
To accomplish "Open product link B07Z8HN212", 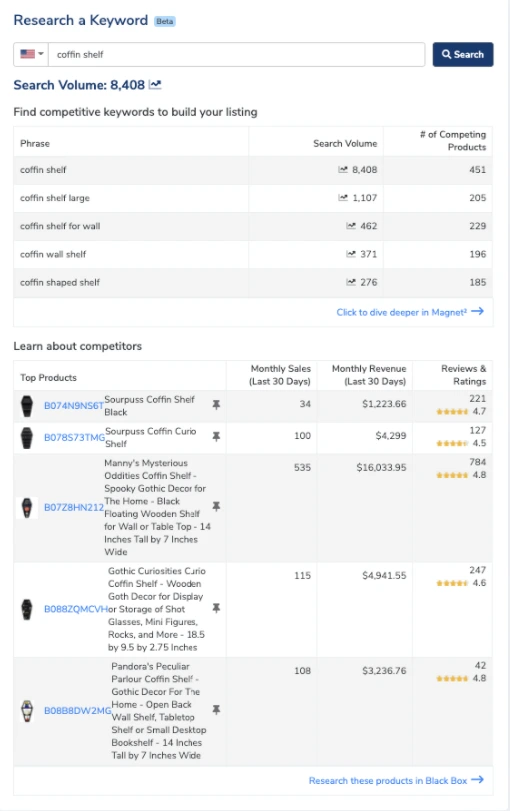I will (x=74, y=507).
